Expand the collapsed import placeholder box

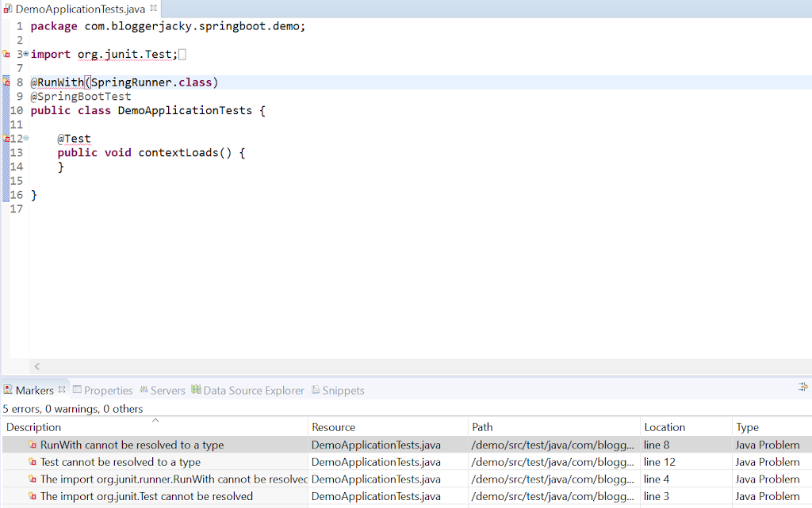point(182,55)
